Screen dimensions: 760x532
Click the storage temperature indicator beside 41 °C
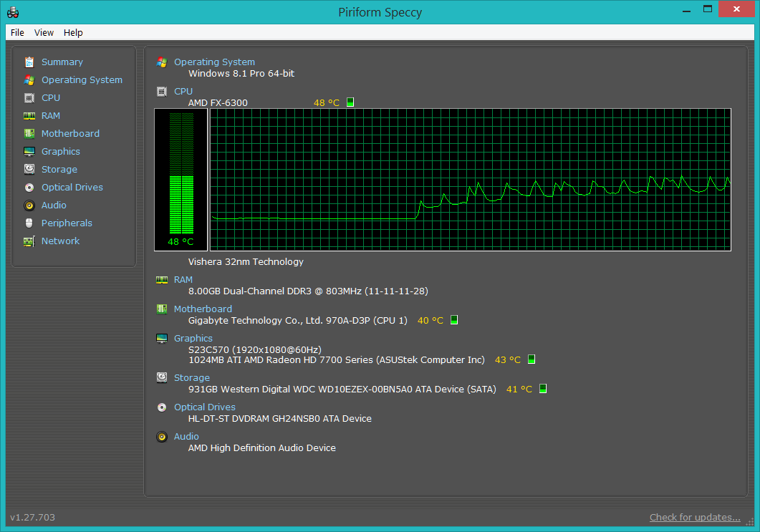[543, 389]
